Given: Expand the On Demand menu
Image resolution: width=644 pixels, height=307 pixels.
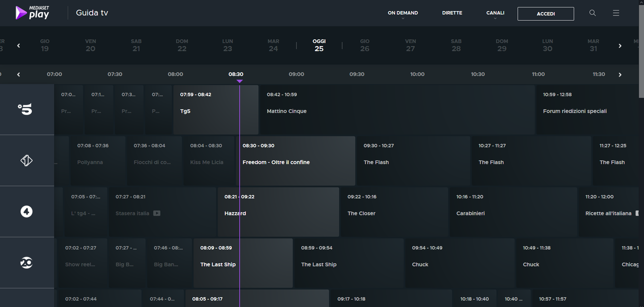Looking at the screenshot, I should pos(403,14).
